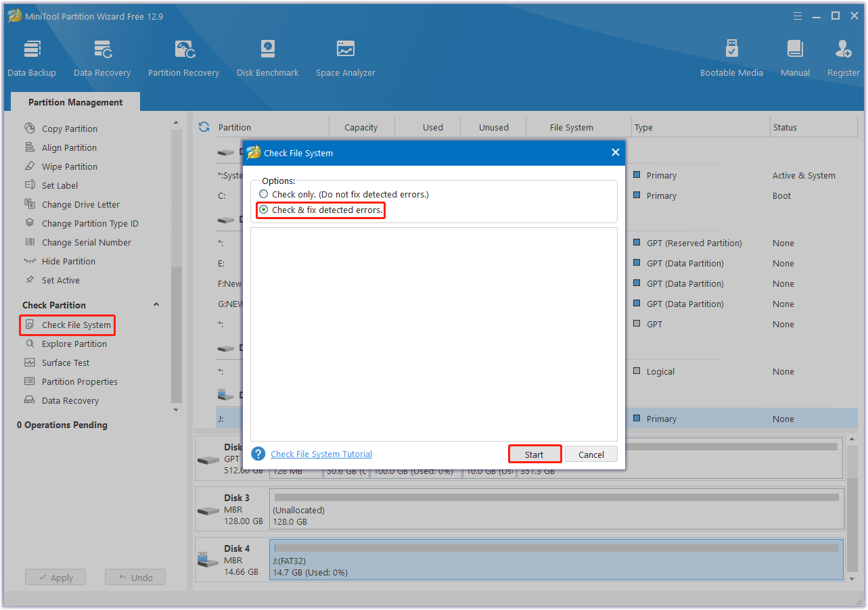Screen dimensions: 868x610
Task: Click the Apply button
Action: (55, 578)
